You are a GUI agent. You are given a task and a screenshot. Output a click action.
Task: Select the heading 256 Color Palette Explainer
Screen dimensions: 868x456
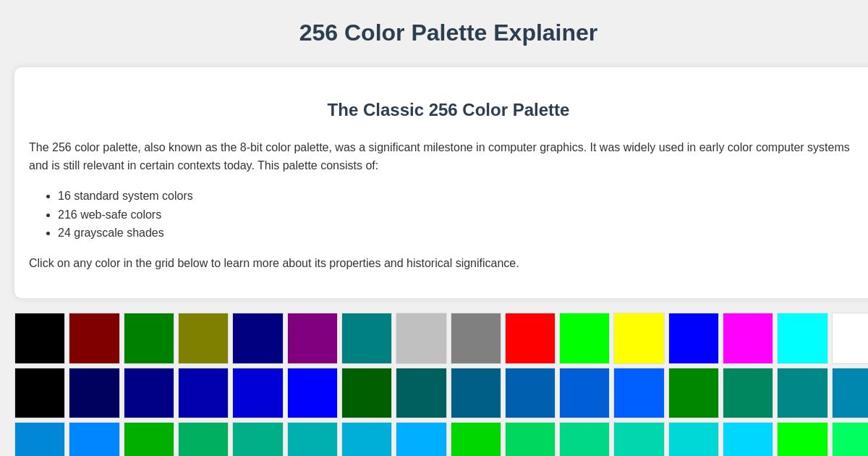tap(448, 33)
